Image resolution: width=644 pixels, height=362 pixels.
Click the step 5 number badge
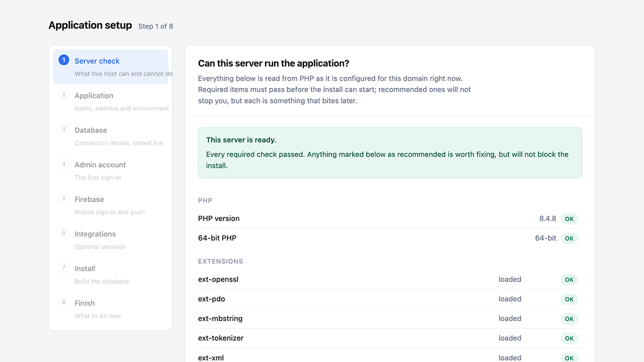click(64, 199)
